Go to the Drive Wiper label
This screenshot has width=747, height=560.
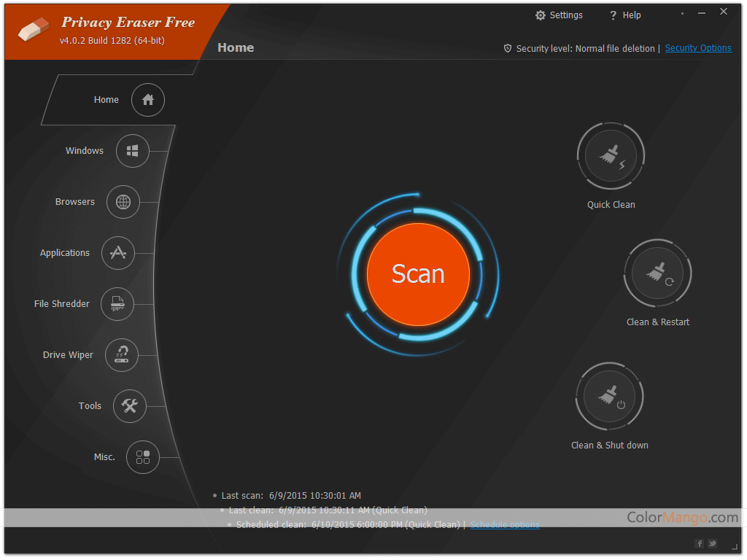[x=68, y=355]
